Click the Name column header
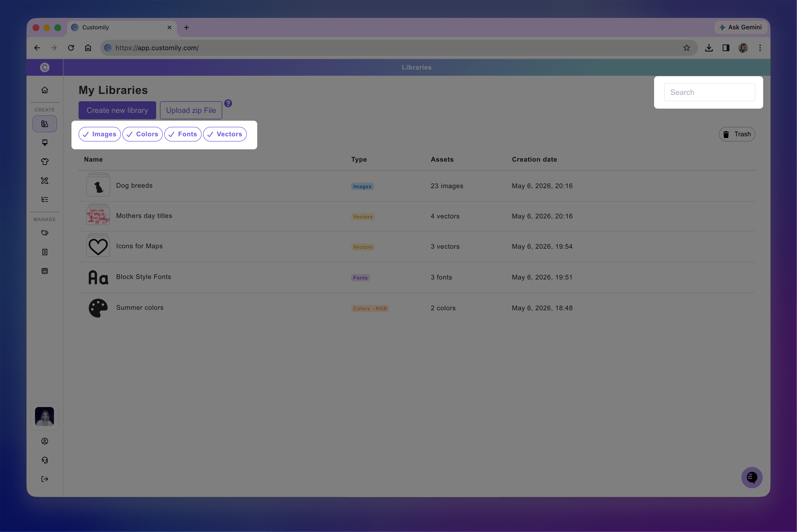The height and width of the screenshot is (532, 797). [x=93, y=160]
